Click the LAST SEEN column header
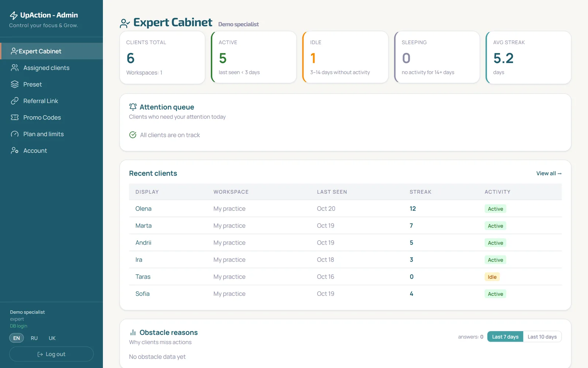Screen dimensions: 588x368 tap(332, 192)
